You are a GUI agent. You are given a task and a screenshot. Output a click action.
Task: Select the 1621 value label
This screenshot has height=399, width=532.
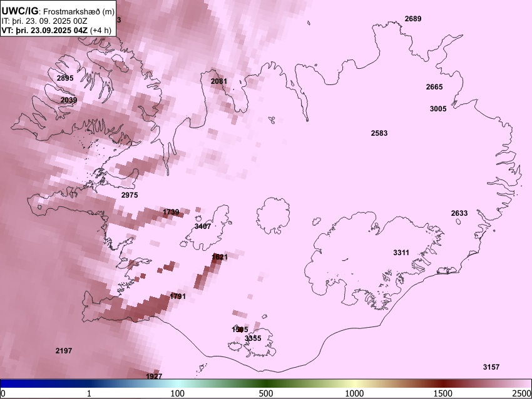tap(220, 257)
